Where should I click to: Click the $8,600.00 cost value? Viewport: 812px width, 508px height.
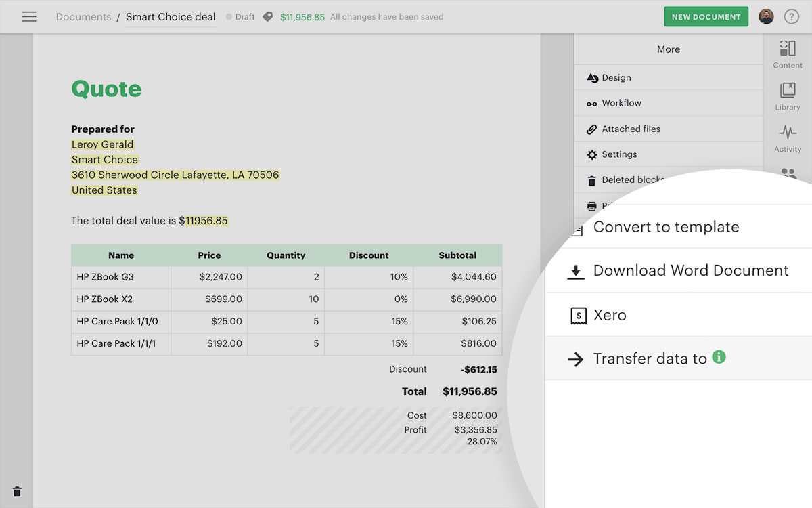[474, 415]
